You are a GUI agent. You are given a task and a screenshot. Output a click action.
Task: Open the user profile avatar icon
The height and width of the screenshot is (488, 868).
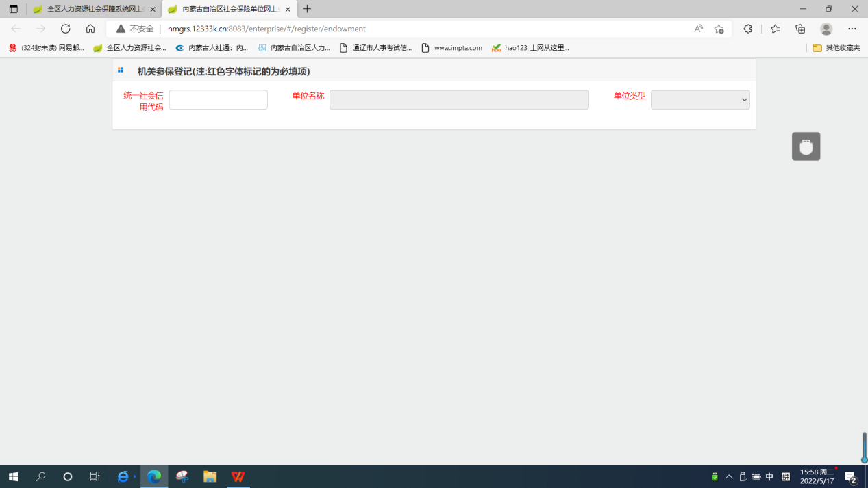[x=826, y=29]
